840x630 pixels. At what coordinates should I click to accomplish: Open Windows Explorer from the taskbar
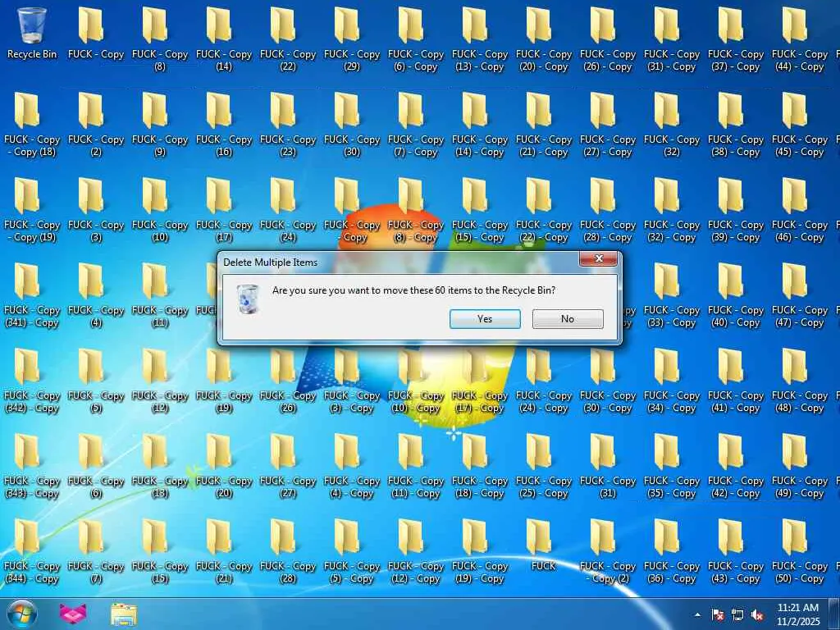point(124,614)
